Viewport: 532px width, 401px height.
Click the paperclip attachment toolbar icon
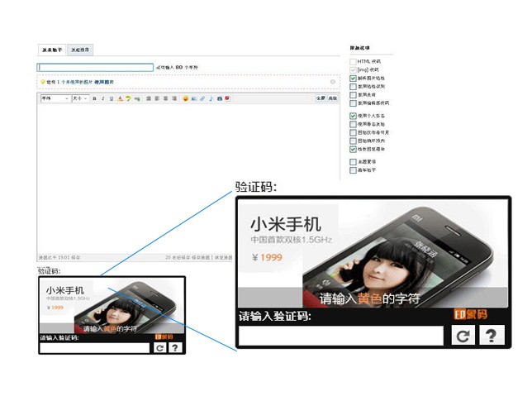202,98
